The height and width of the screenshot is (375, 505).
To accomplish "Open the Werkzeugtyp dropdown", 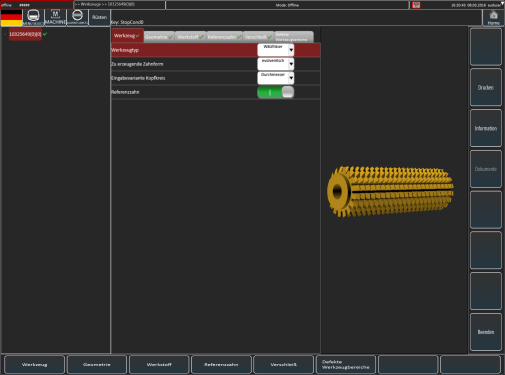I will [x=276, y=50].
